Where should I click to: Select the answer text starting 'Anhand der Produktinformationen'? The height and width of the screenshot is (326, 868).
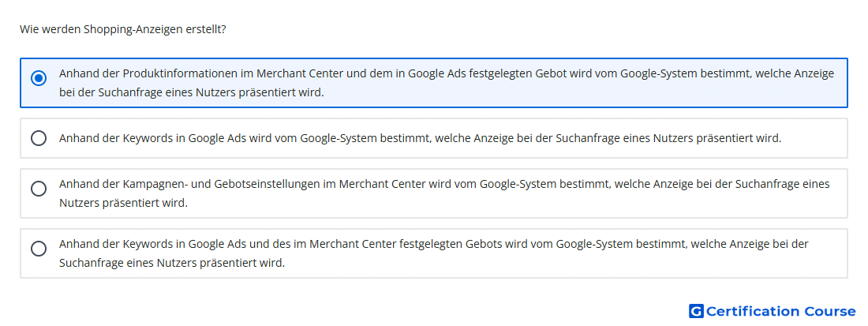click(x=447, y=83)
